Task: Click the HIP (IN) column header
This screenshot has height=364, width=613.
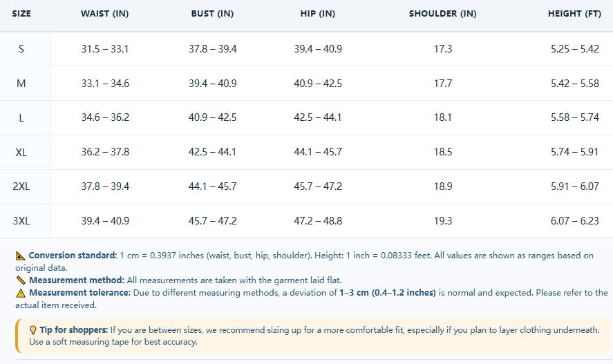Action: [317, 14]
